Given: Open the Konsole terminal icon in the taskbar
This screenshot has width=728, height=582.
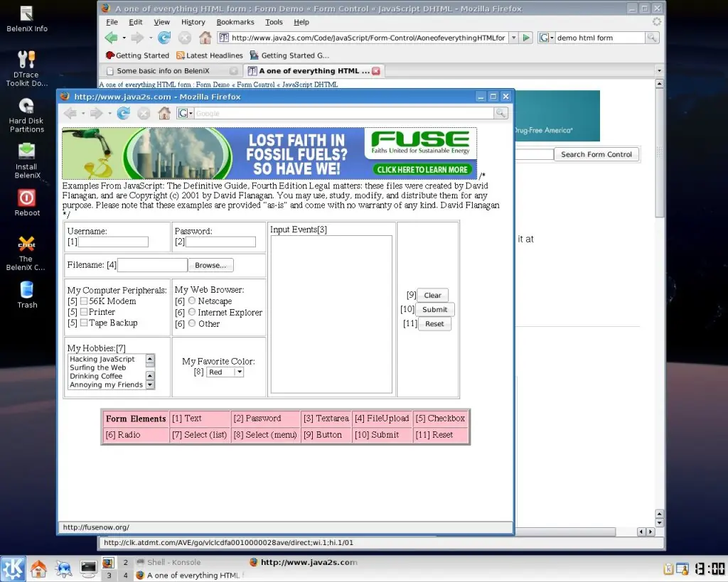Looking at the screenshot, I should (x=88, y=568).
